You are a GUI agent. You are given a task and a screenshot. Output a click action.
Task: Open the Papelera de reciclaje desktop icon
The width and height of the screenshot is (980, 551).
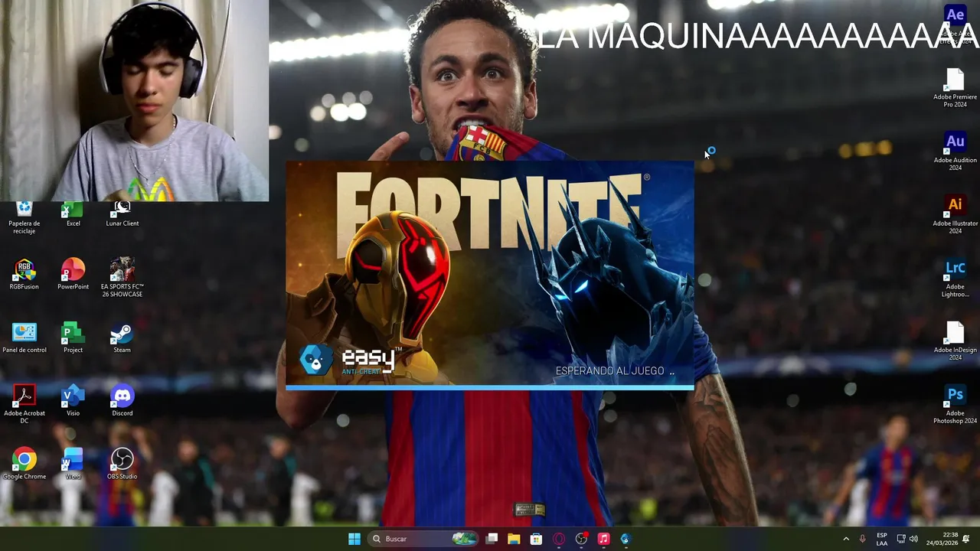24,218
